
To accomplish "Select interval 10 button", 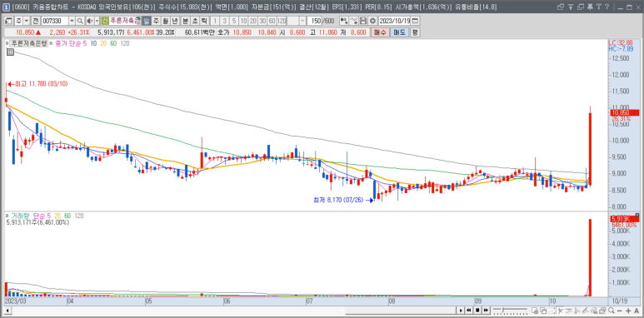I will point(243,21).
